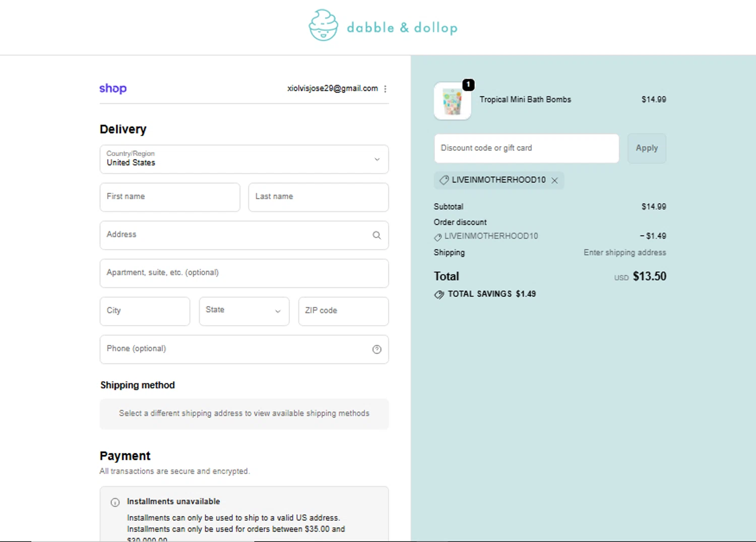Click the tag icon on the discount chip
The image size is (756, 542).
coord(444,180)
